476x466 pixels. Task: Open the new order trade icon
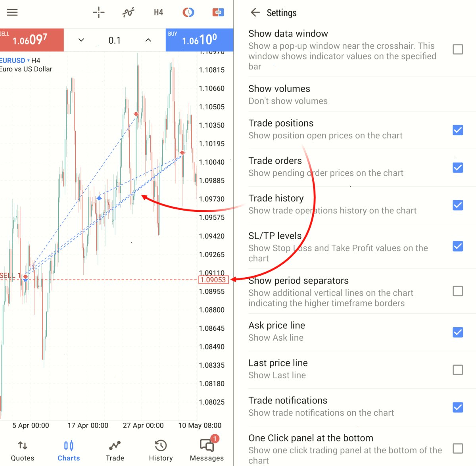point(218,13)
